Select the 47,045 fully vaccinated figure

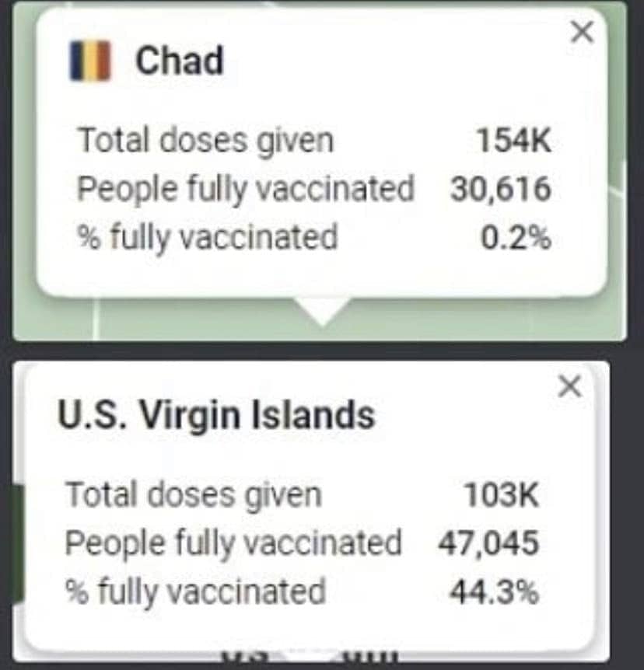488,543
